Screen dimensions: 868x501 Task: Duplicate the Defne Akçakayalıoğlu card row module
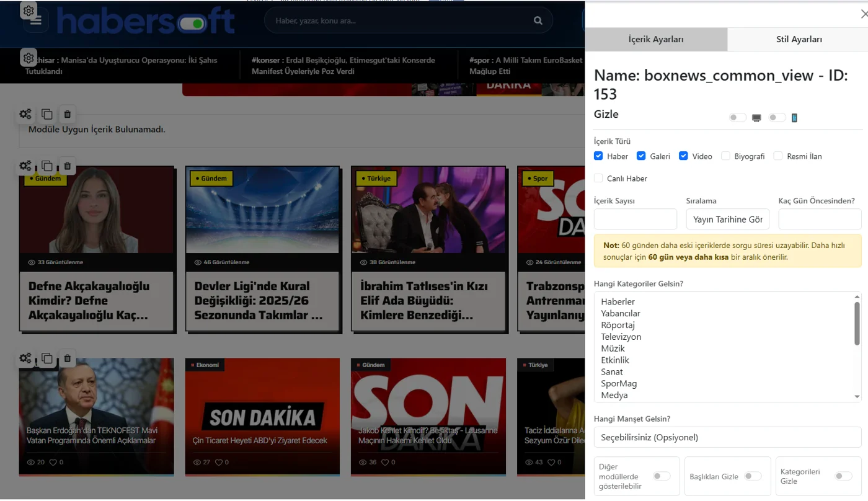[46, 166]
